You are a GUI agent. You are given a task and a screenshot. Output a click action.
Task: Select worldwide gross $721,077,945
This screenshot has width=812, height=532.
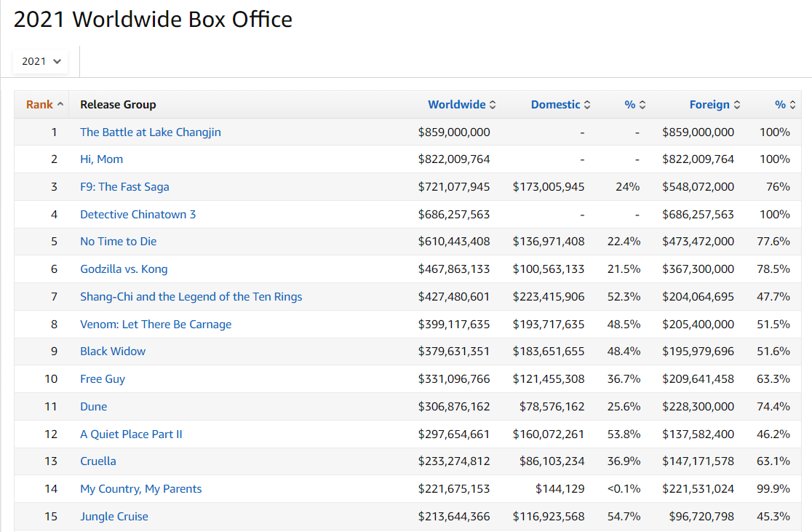pos(454,186)
